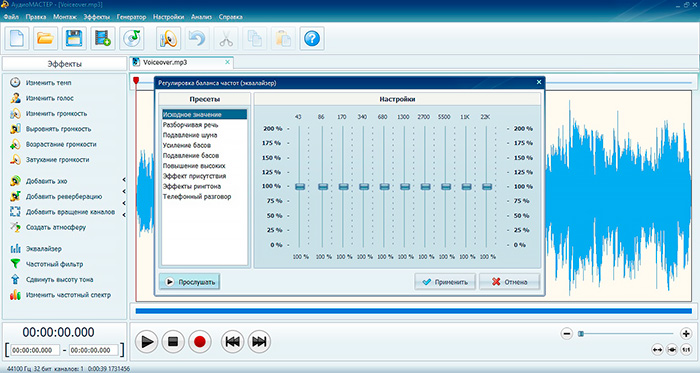
Task: Choose the Разборчивая речь preset
Action: (191, 125)
